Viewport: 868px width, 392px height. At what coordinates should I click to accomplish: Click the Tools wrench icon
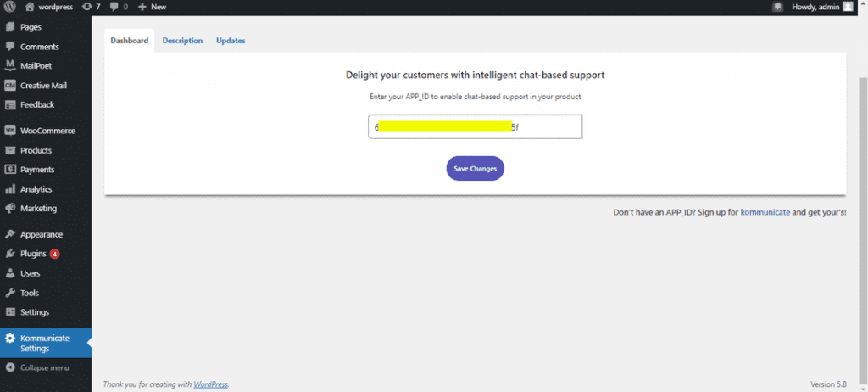pos(10,293)
